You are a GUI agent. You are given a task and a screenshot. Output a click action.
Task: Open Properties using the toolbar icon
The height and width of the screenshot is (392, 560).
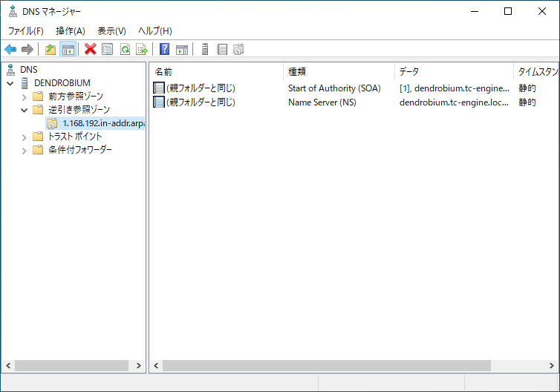click(x=108, y=49)
